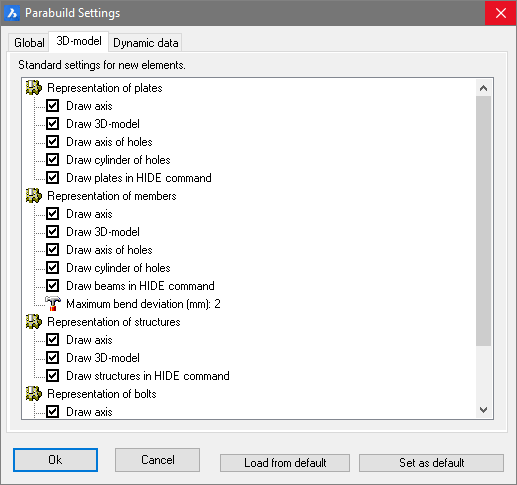The height and width of the screenshot is (485, 517).
Task: Click the Set as default button
Action: [431, 463]
